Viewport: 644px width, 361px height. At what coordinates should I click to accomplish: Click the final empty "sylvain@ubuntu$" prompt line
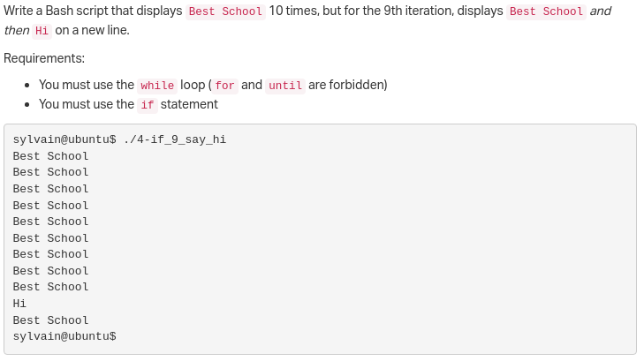pos(64,336)
